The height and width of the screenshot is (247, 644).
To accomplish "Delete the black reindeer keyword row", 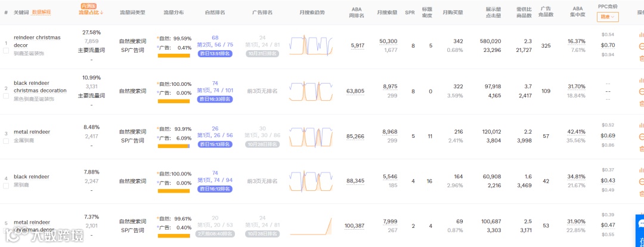I will (x=641, y=193).
